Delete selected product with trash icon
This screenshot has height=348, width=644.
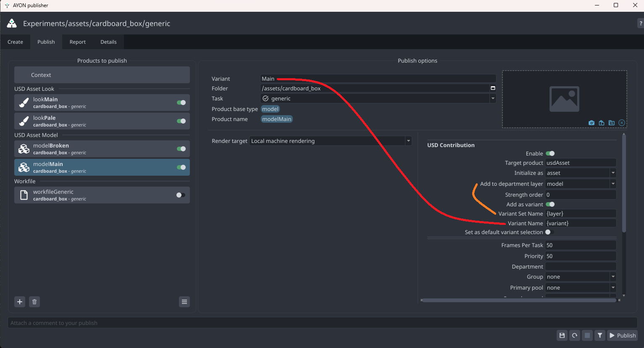(34, 302)
